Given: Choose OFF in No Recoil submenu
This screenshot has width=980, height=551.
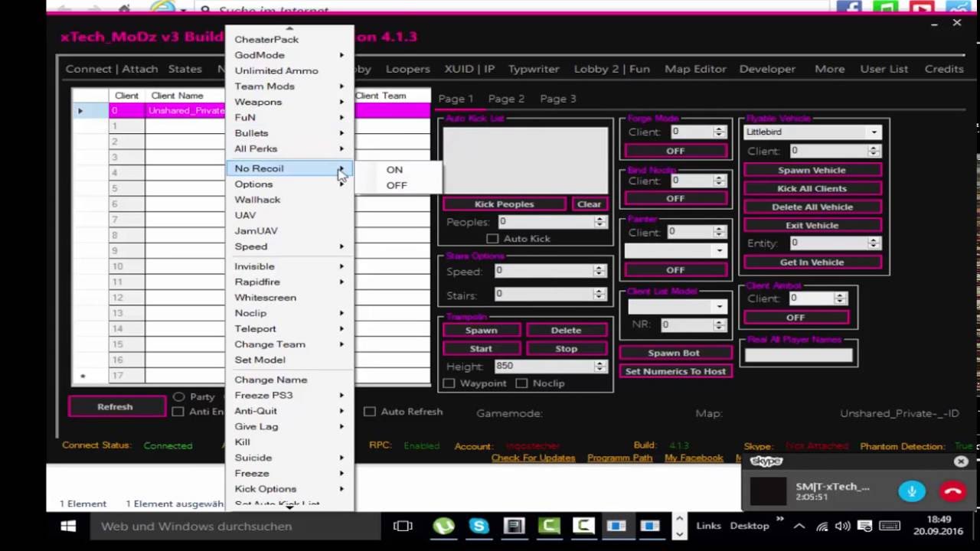Looking at the screenshot, I should [x=397, y=185].
